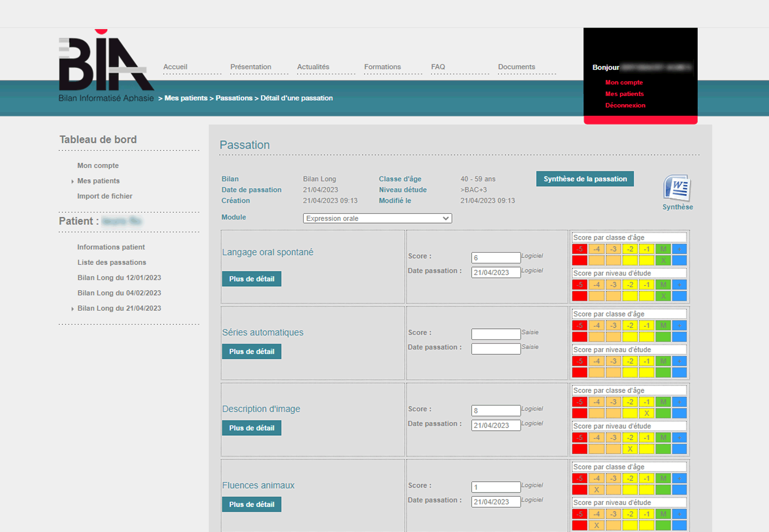Image resolution: width=769 pixels, height=532 pixels.
Task: Click Synthèse de la passation button
Action: click(585, 179)
